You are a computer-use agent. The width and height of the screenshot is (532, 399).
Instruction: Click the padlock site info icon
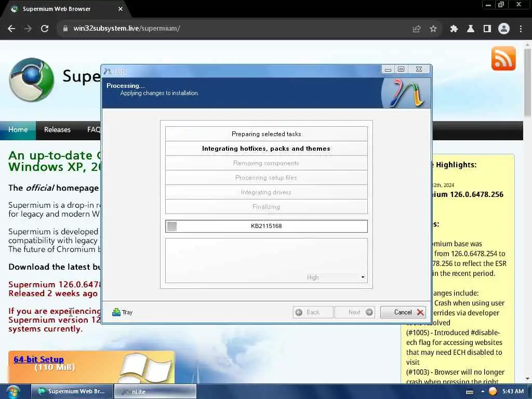(65, 29)
